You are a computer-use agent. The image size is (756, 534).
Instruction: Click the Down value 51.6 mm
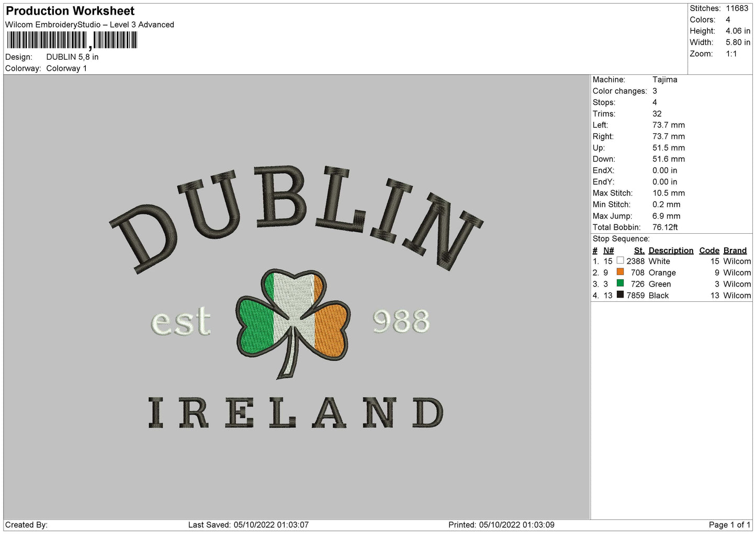click(669, 159)
